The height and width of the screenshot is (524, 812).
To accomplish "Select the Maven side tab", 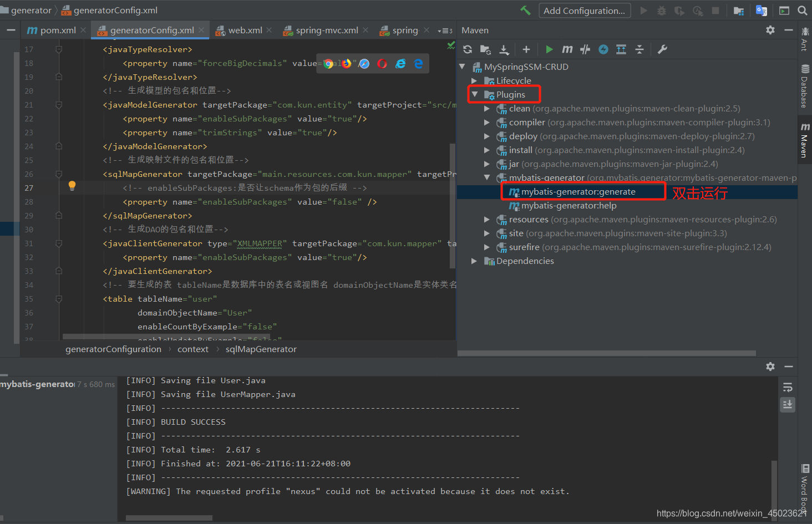I will coord(804,141).
